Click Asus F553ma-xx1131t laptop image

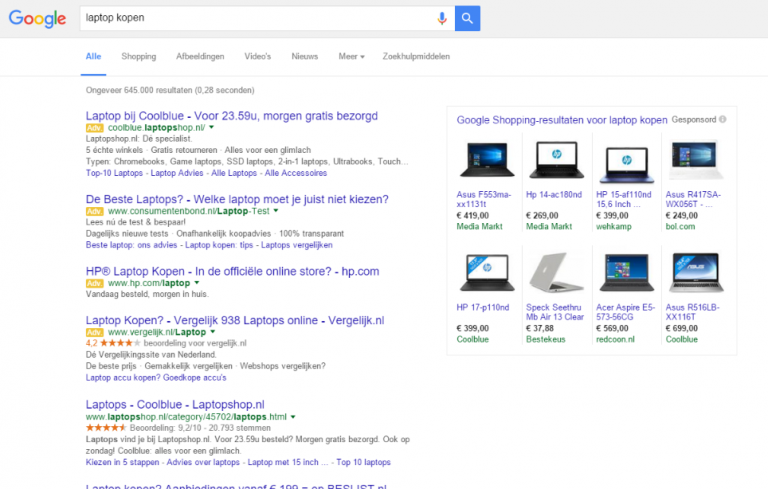point(487,160)
